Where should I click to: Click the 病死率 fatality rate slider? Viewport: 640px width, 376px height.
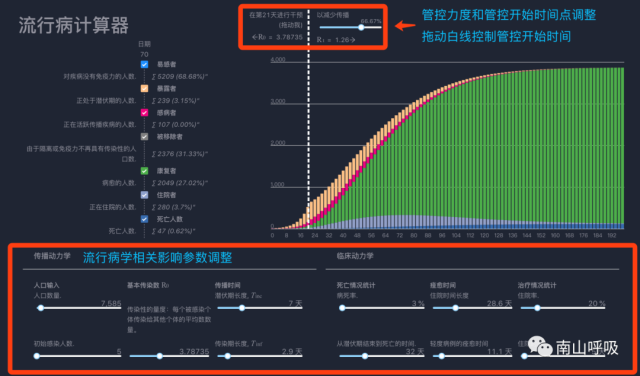pyautogui.click(x=382, y=308)
